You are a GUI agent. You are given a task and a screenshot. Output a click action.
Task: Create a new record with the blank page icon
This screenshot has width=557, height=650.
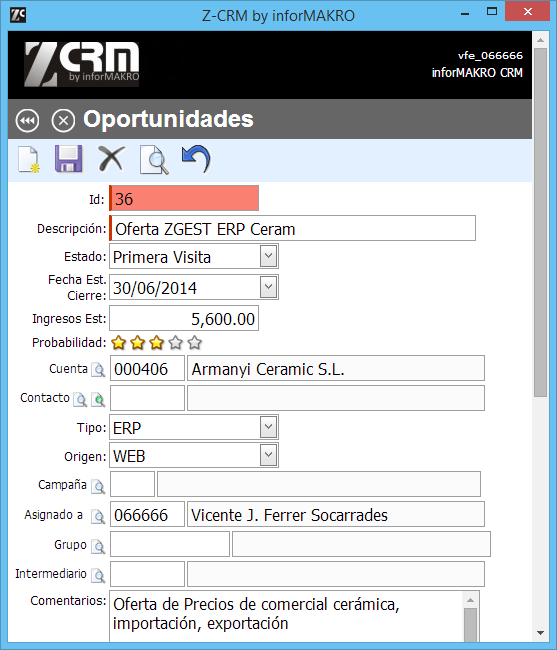point(29,160)
